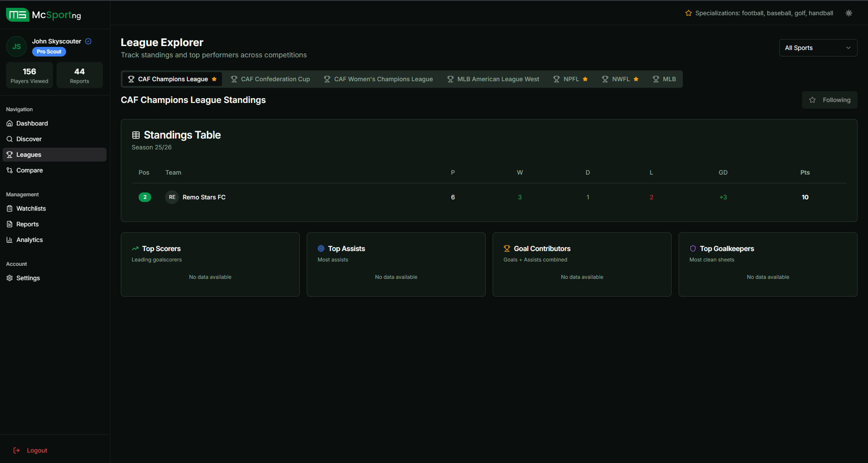Toggle the light/dark theme sun icon
The height and width of the screenshot is (463, 868).
click(848, 13)
